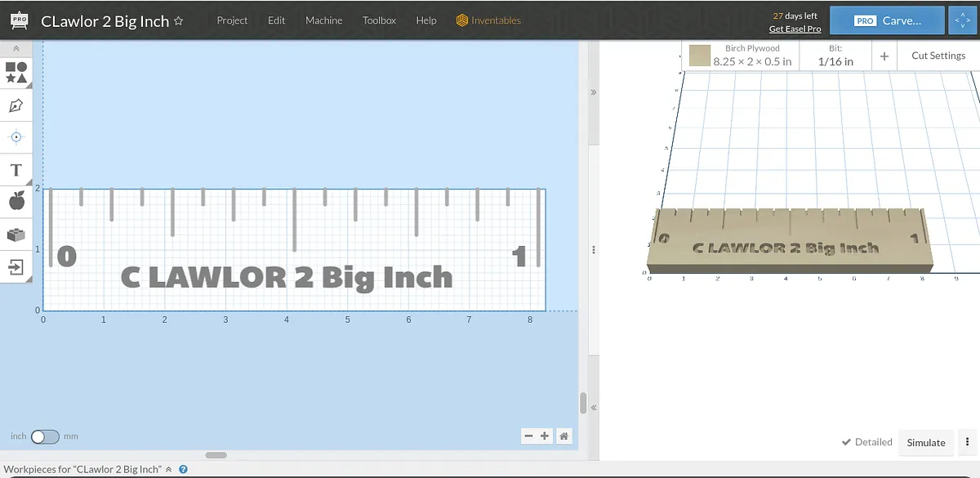Open the Shapes tool
This screenshot has width=980, height=478.
click(16, 72)
